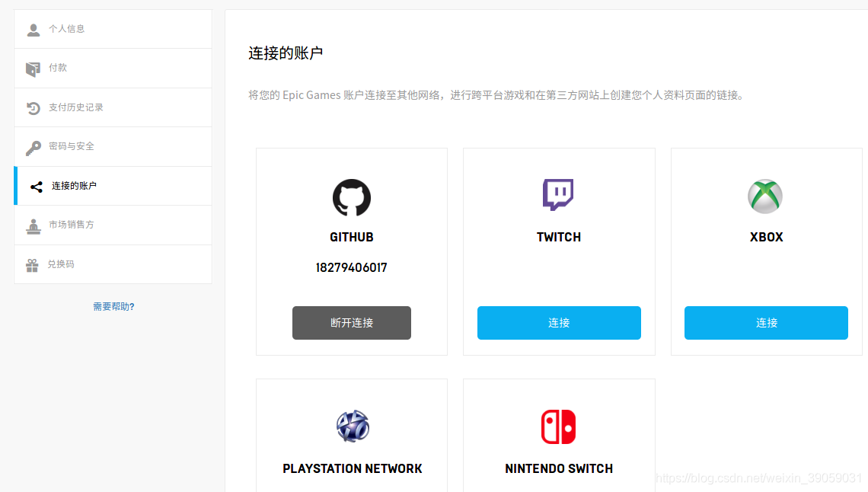Go to the 付款 sidebar section
The image size is (868, 492).
pos(113,69)
